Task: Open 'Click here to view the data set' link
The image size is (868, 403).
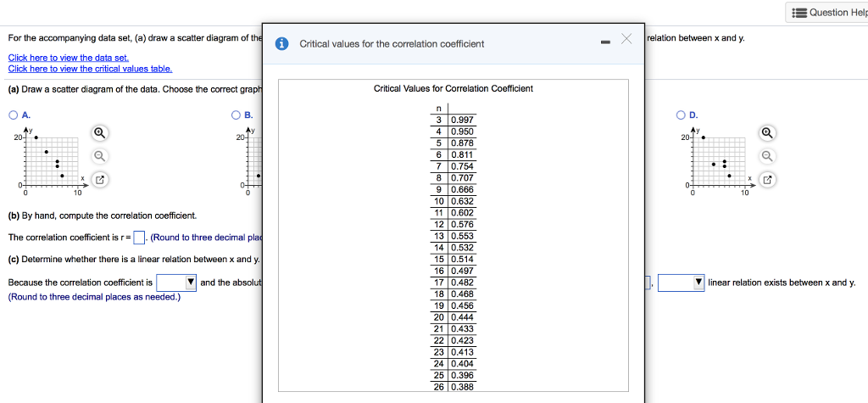Action: click(69, 58)
